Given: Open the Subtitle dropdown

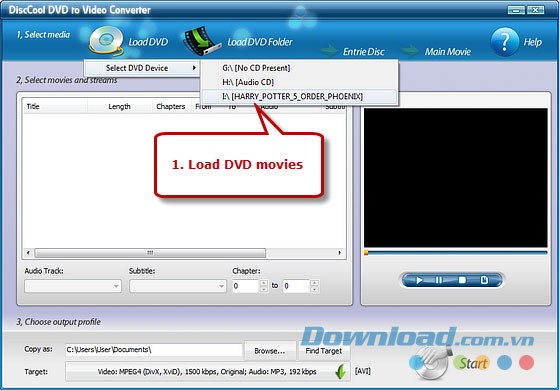Looking at the screenshot, I should click(178, 286).
